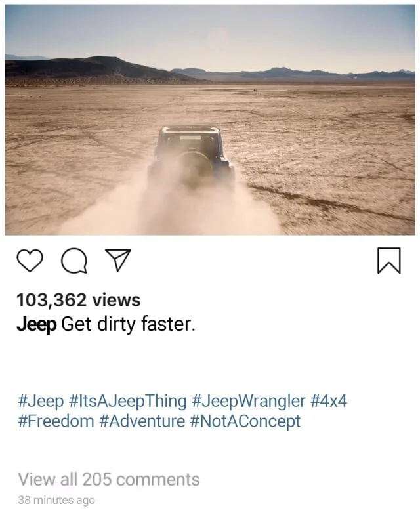Tap the Jeep vehicle in the video
The image size is (420, 525).
[192, 155]
